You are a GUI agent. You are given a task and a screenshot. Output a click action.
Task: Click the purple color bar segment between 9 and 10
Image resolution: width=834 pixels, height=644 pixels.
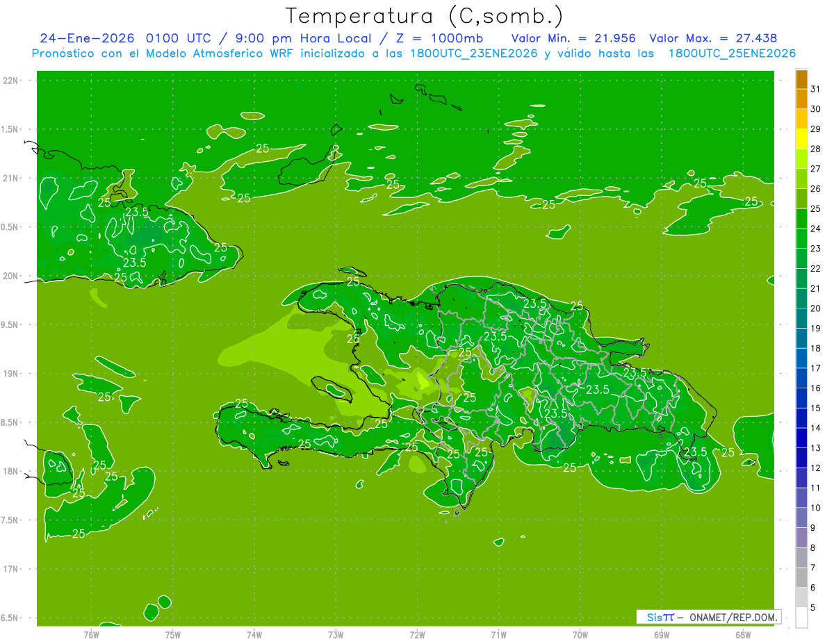[x=801, y=518]
